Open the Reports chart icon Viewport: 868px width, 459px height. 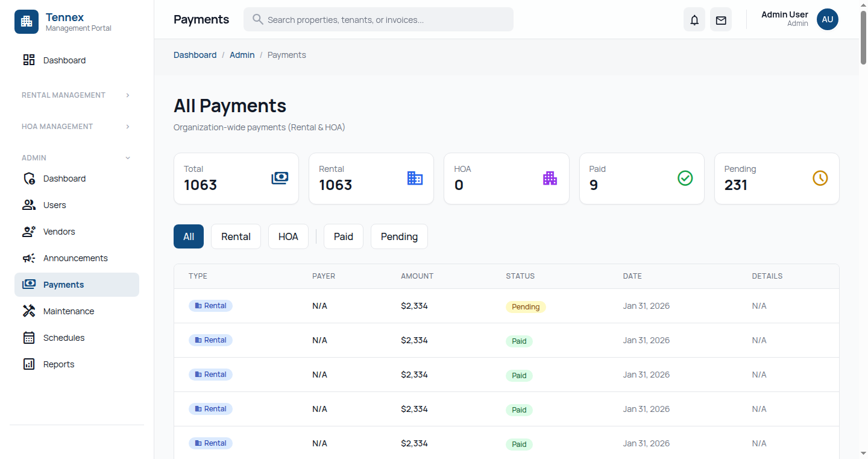coord(28,364)
